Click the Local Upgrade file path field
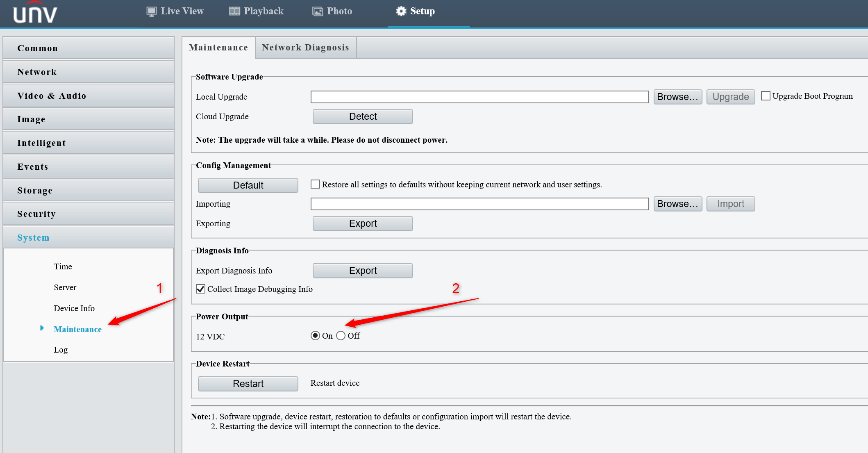This screenshot has height=453, width=868. tap(480, 97)
